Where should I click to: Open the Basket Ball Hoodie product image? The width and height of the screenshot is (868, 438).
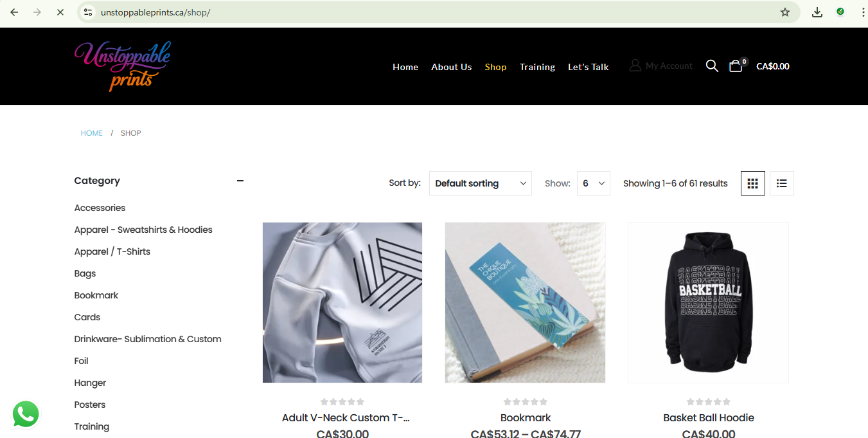(x=708, y=302)
